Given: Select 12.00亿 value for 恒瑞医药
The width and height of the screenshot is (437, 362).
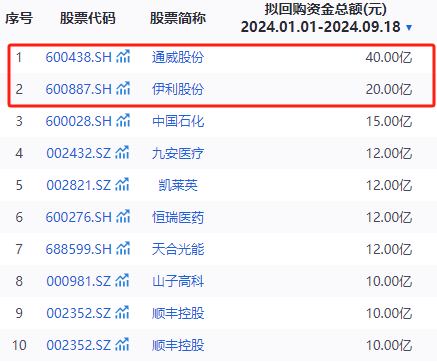Looking at the screenshot, I should click(x=389, y=217).
